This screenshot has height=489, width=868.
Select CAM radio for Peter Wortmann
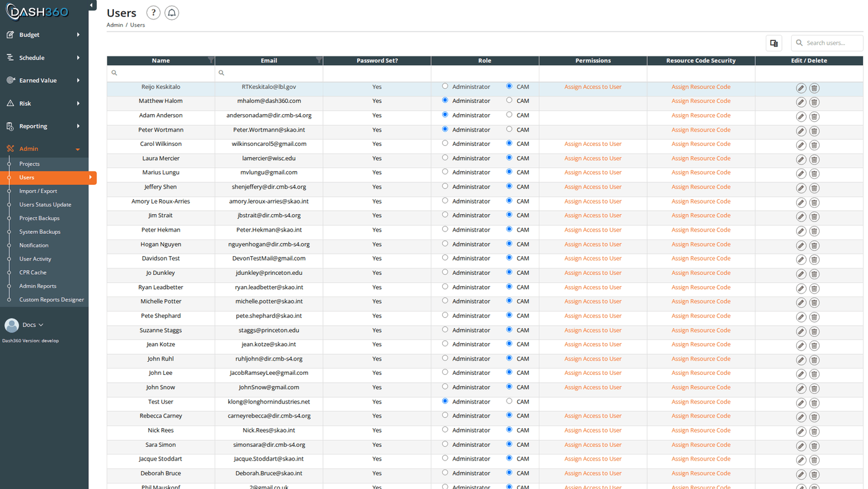click(509, 129)
